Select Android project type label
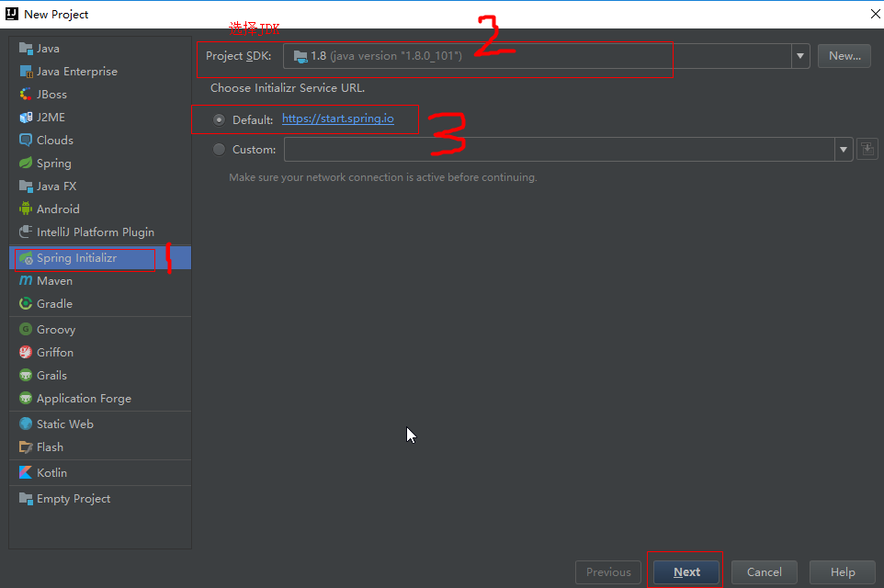Viewport: 884px width, 588px height. pos(58,209)
